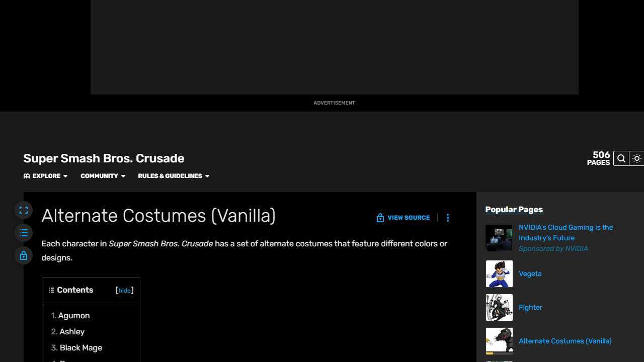Image resolution: width=644 pixels, height=362 pixels.
Task: Jump to Ashley section in contents
Action: [72, 332]
